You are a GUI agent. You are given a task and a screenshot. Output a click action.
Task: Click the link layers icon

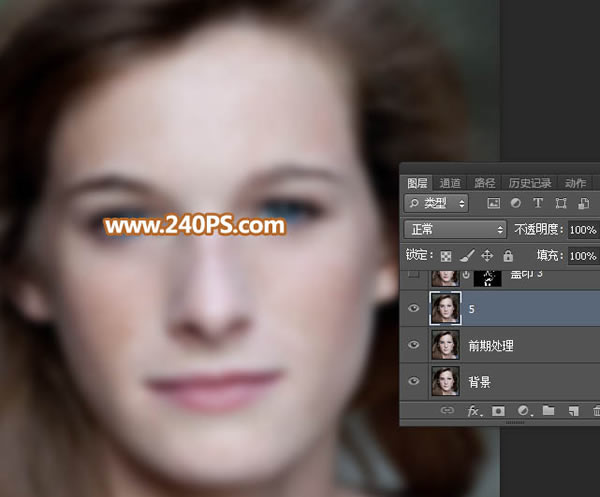(x=447, y=411)
